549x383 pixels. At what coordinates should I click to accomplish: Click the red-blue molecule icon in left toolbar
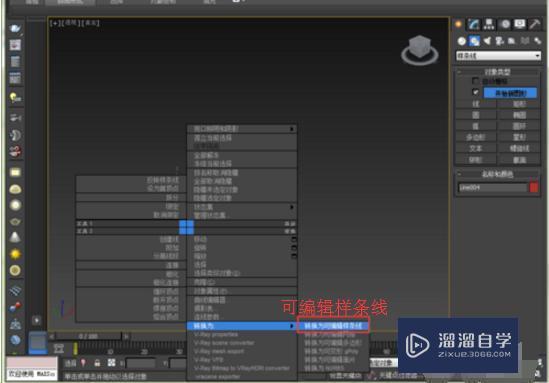(15, 307)
